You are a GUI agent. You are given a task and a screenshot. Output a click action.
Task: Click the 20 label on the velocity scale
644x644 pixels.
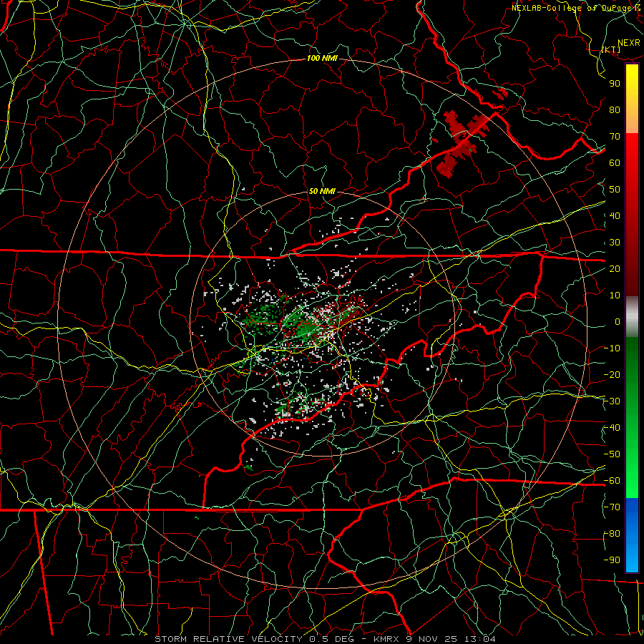615,269
